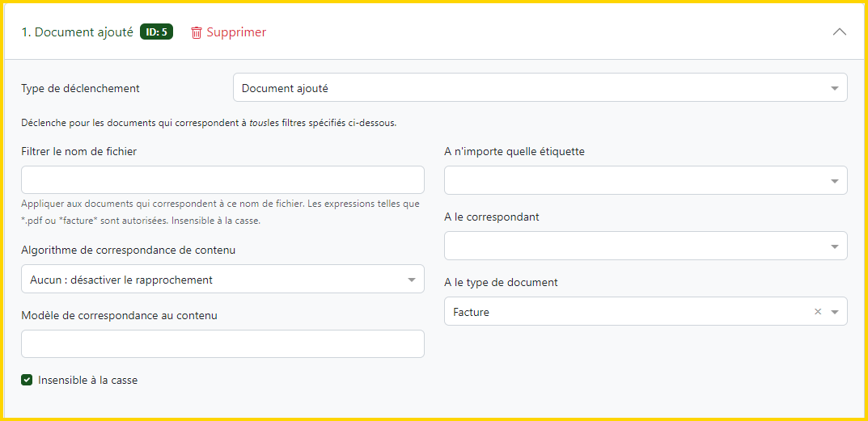
Task: Collapse the Document ajouté panel chevron
Action: 840,32
